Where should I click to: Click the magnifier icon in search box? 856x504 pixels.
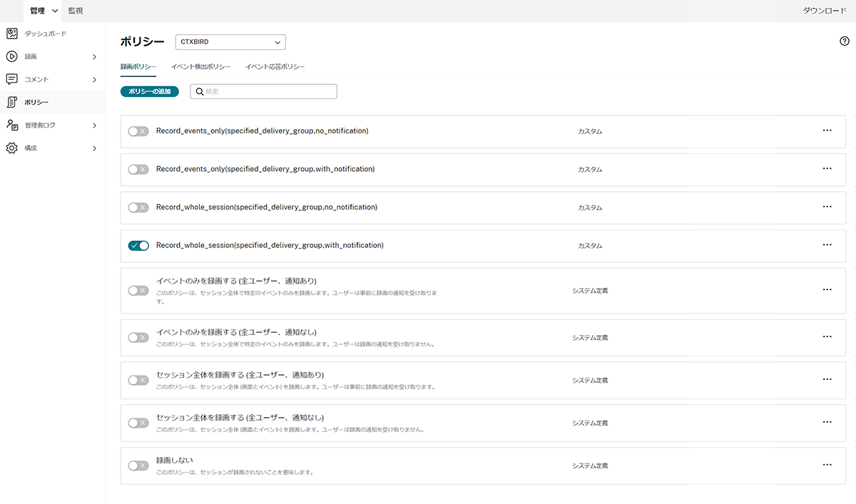click(x=200, y=91)
